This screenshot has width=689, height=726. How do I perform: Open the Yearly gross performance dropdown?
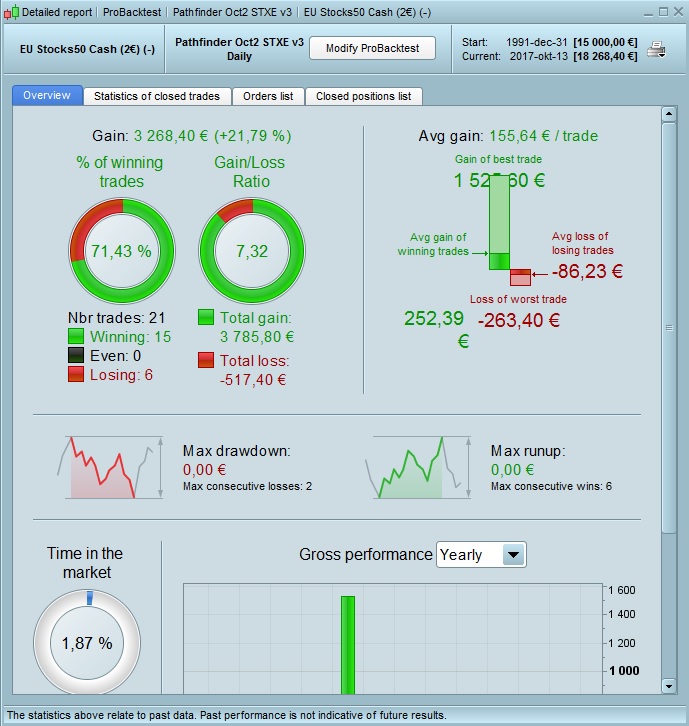point(481,554)
